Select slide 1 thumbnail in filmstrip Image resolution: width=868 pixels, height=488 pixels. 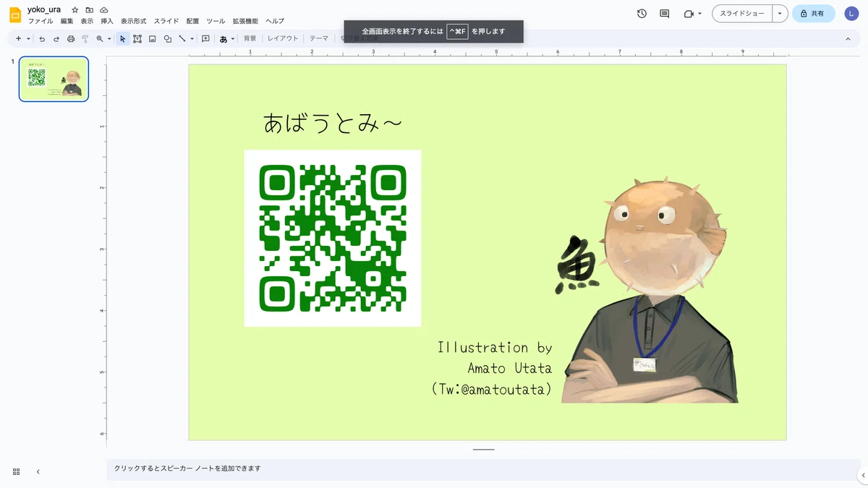point(54,79)
